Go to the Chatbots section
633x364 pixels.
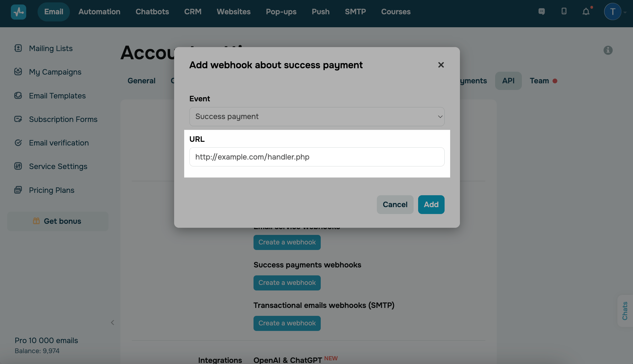tap(152, 12)
